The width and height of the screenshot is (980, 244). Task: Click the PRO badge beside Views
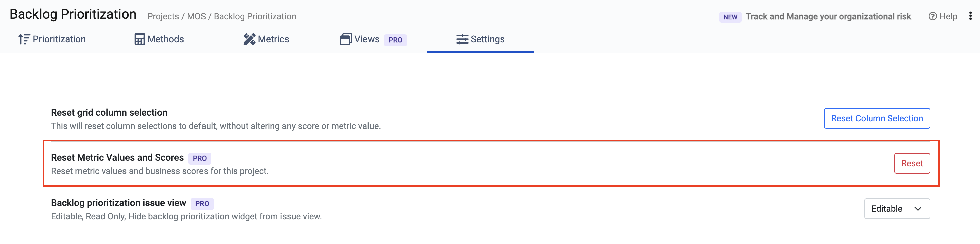(x=395, y=40)
